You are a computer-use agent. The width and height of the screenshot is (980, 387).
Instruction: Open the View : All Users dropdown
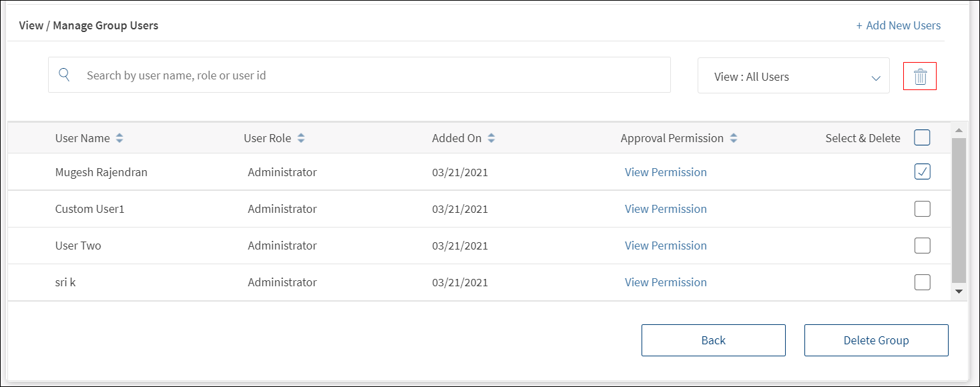[793, 77]
